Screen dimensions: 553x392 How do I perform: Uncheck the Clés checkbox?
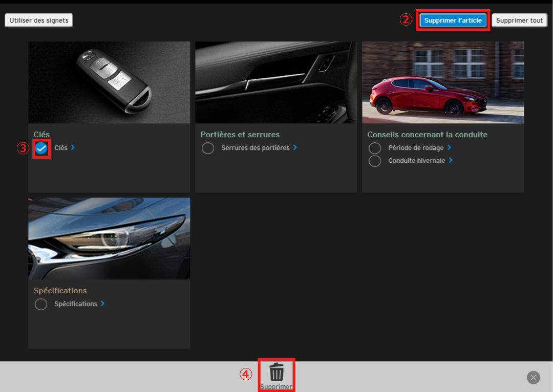[x=41, y=148]
